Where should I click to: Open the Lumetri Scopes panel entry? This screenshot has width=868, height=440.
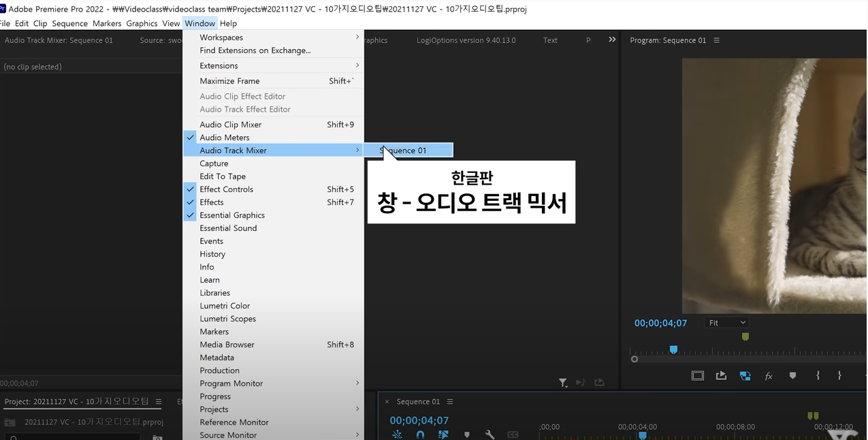[274, 319]
